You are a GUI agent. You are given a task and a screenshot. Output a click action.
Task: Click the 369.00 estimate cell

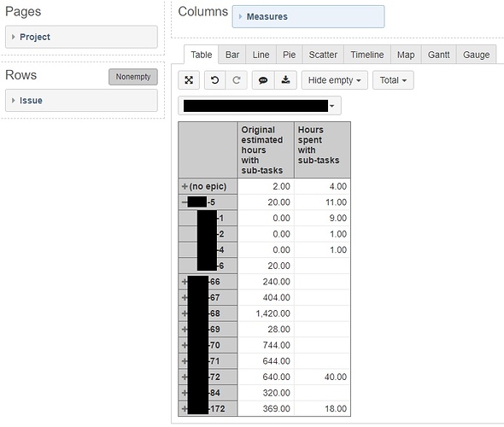[267, 409]
